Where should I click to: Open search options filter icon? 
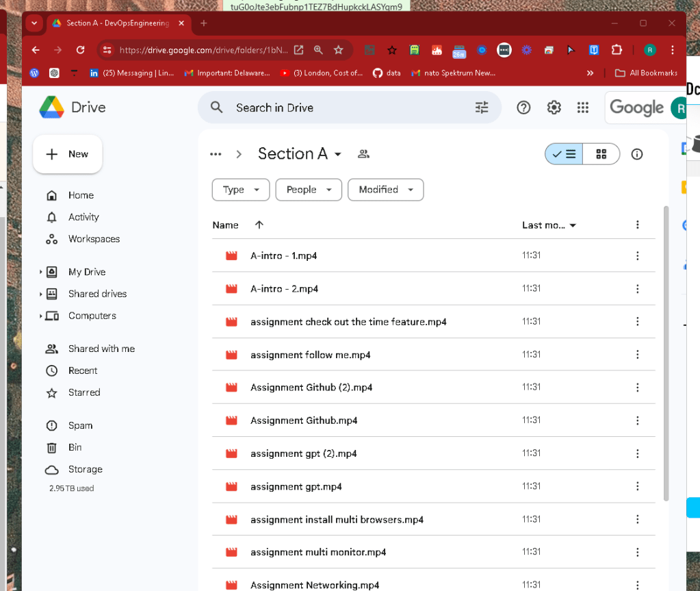coord(481,108)
